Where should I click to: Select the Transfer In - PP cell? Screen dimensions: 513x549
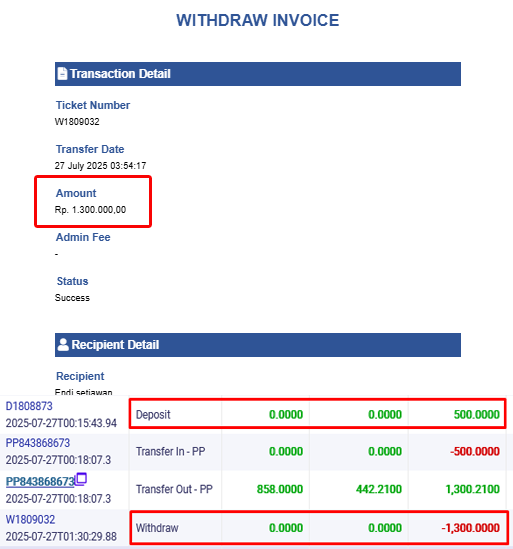coord(171,452)
